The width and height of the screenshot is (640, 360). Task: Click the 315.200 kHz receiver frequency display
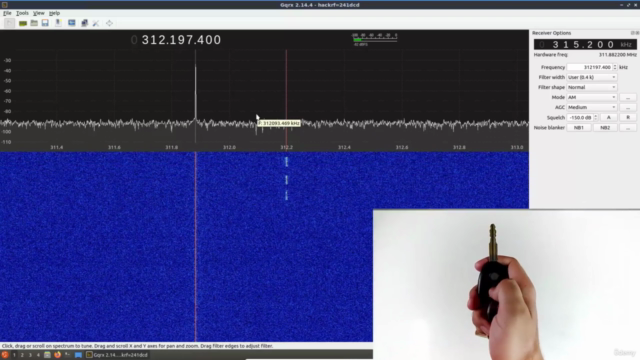click(585, 44)
